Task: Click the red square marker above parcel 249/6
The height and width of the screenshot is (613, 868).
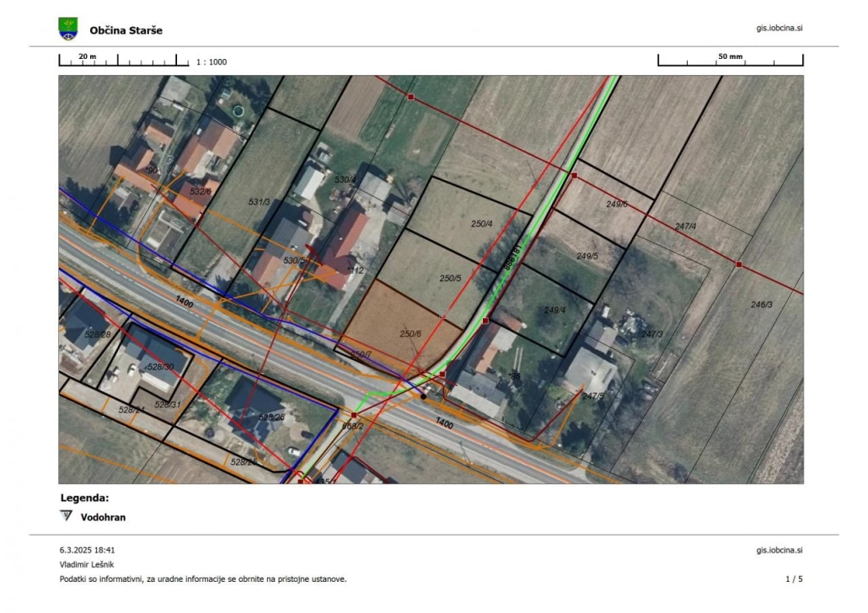Action: (x=574, y=175)
